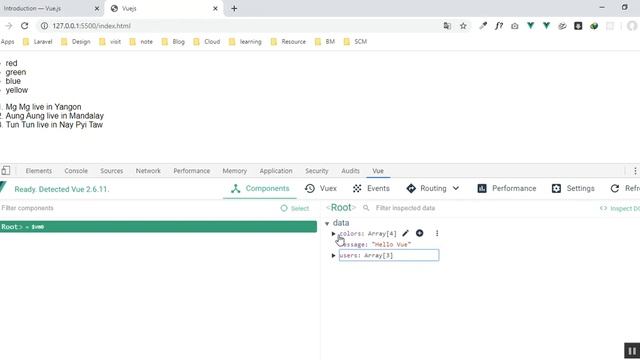Viewport: 640px width, 360px height.
Task: Open the Console panel
Action: click(x=76, y=171)
